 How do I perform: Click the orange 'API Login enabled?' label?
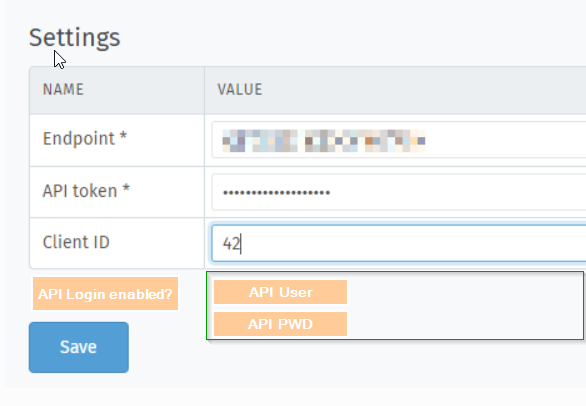(105, 294)
